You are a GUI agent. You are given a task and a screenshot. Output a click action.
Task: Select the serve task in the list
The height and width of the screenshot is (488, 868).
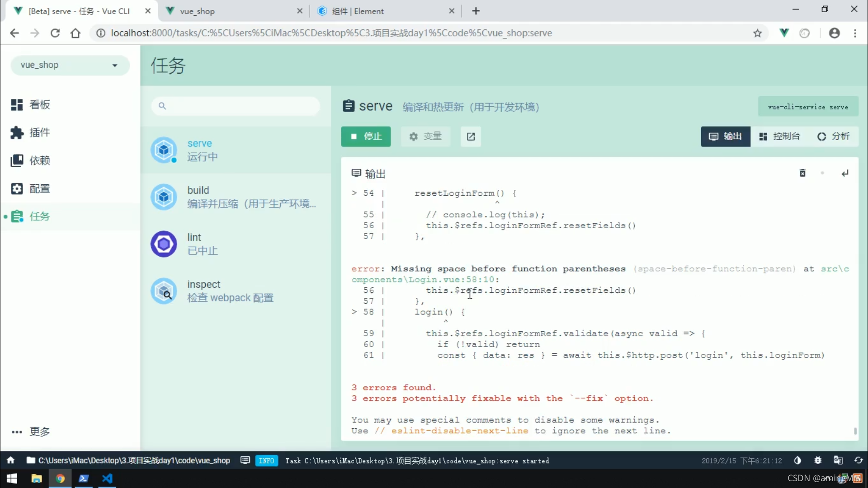pyautogui.click(x=236, y=150)
